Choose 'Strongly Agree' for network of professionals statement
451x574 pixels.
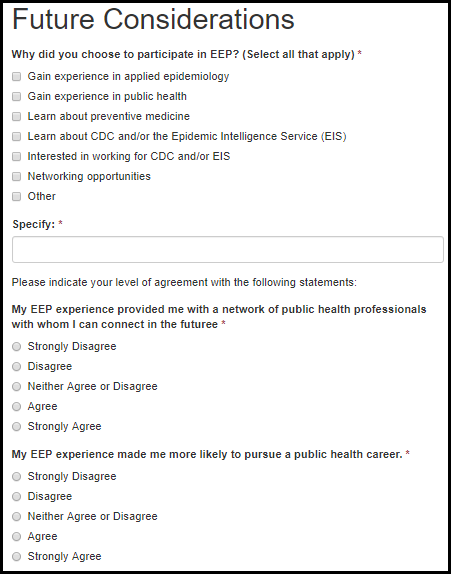coord(16,426)
